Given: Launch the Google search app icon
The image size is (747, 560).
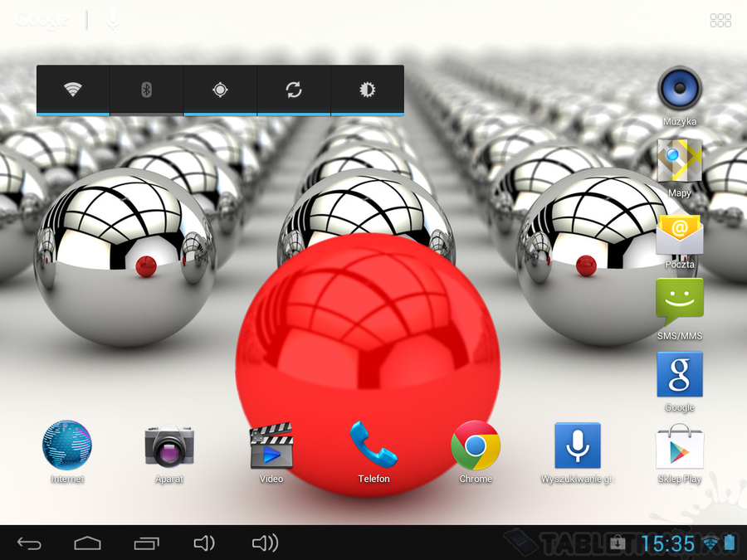Looking at the screenshot, I should pos(680,374).
